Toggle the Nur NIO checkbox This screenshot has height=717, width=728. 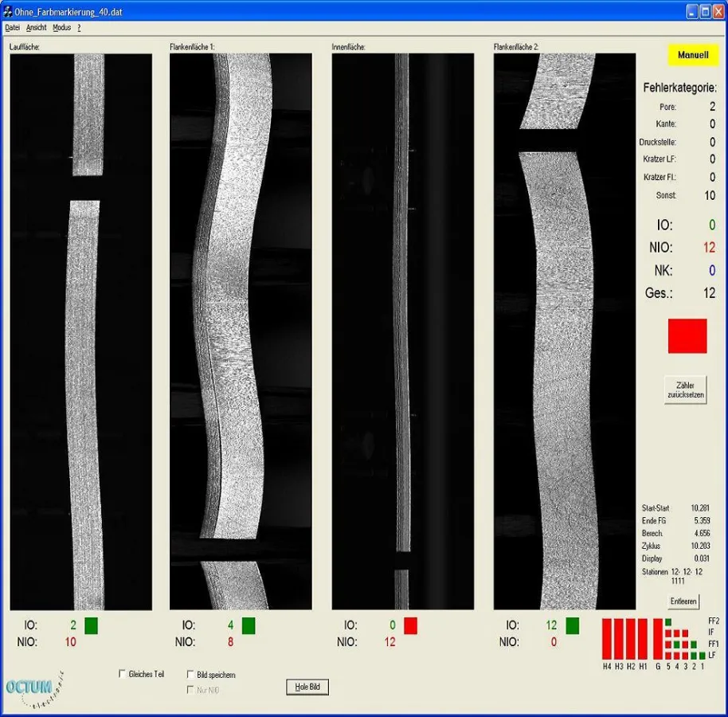190,690
